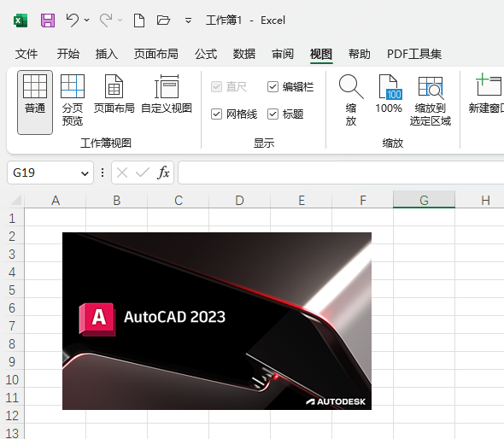
Task: Toggle the 网格线 checkbox
Action: [x=216, y=114]
